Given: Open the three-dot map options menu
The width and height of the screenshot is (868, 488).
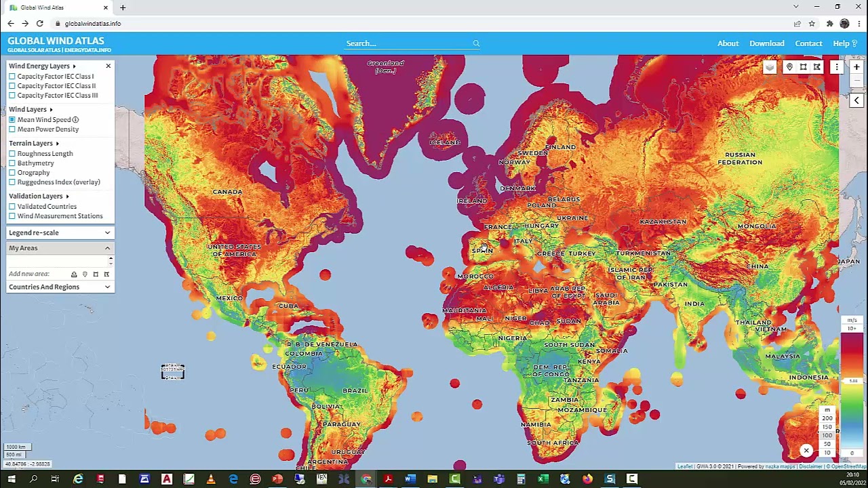Looking at the screenshot, I should (x=837, y=67).
